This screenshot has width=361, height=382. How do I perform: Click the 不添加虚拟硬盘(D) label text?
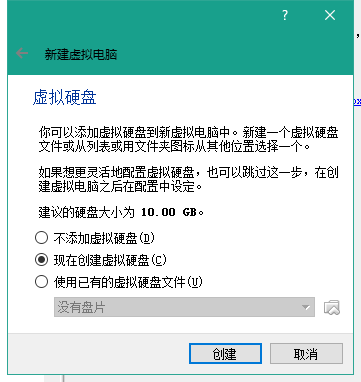[x=104, y=238]
